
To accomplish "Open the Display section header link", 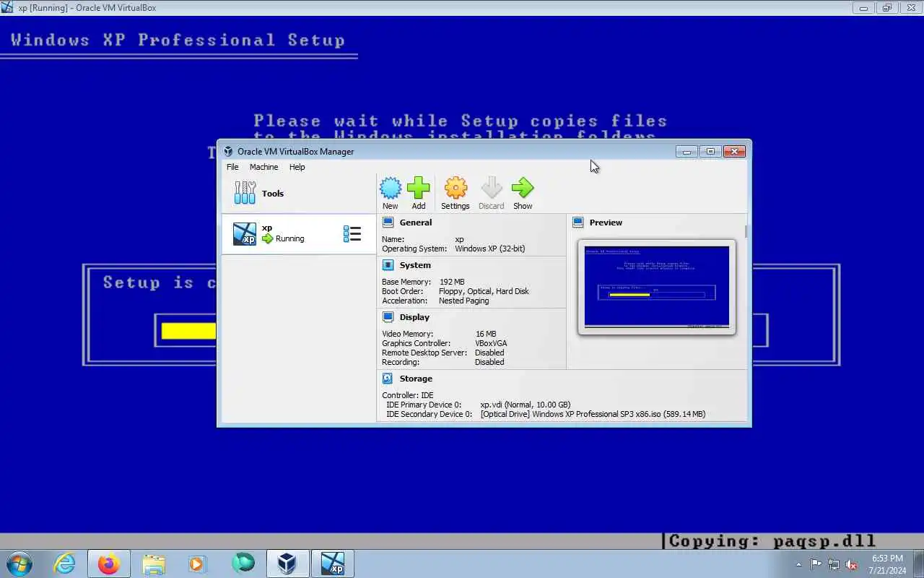I will coord(414,317).
